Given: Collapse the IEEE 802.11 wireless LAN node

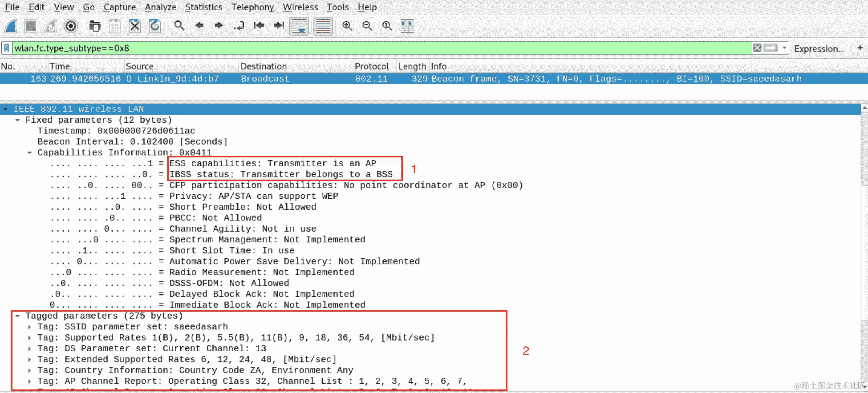Looking at the screenshot, I should 5,109.
